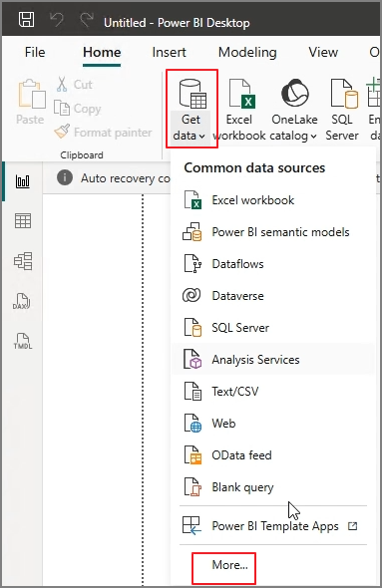The width and height of the screenshot is (382, 588).
Task: Open the Modeling ribbon tab
Action: (247, 52)
